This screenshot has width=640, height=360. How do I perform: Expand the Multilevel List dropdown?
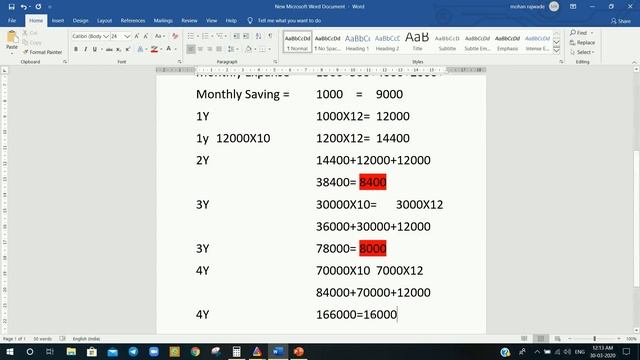[x=227, y=36]
